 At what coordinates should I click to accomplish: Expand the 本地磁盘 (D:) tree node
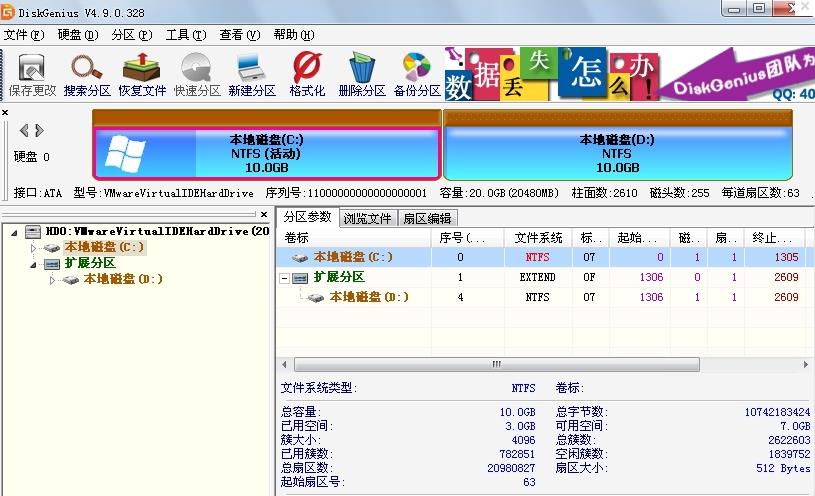pos(52,280)
